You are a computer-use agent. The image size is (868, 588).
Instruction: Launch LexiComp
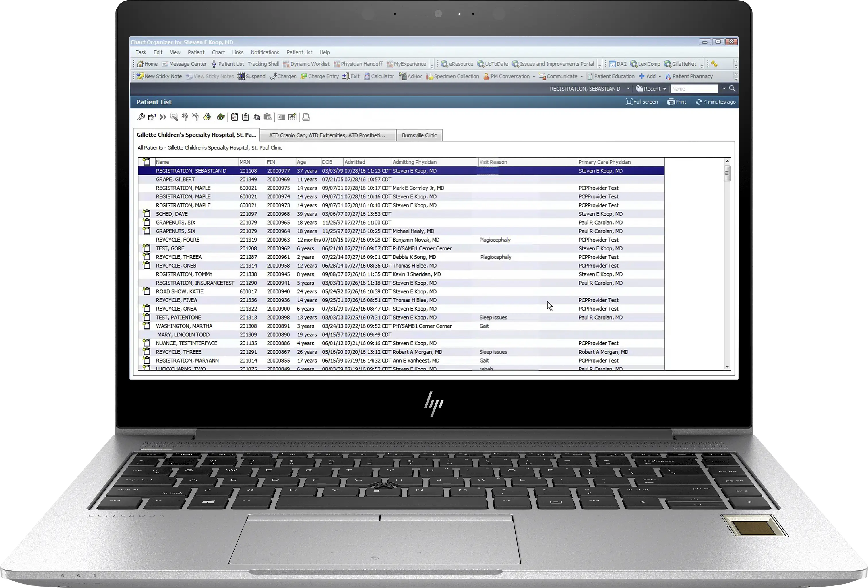click(645, 64)
